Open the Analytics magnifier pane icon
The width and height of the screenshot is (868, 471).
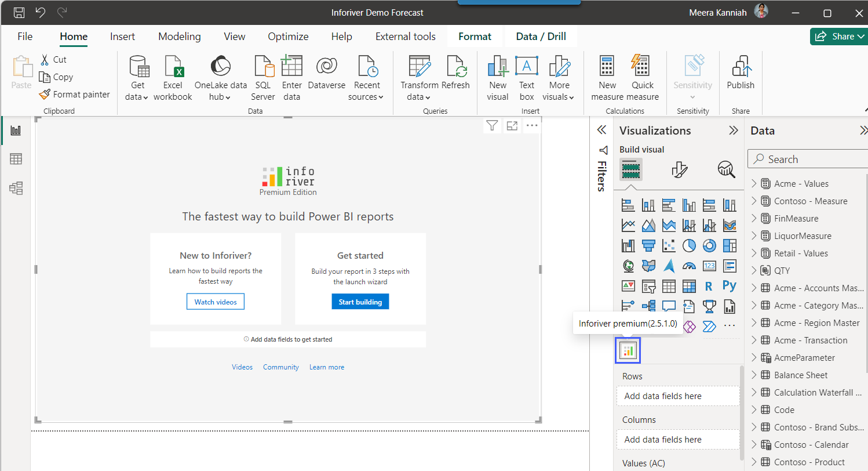click(x=726, y=169)
